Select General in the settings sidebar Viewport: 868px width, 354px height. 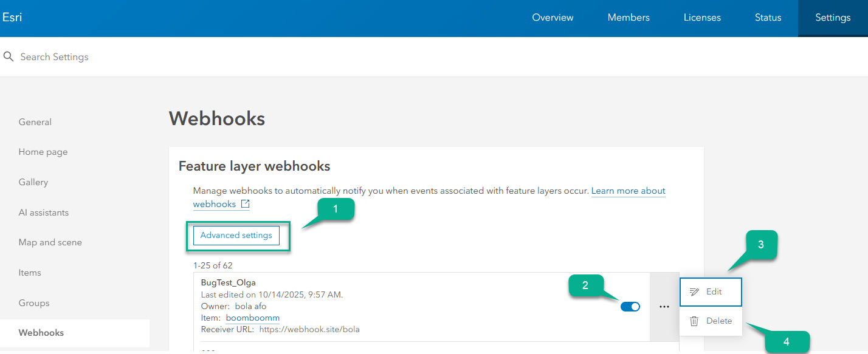click(35, 121)
